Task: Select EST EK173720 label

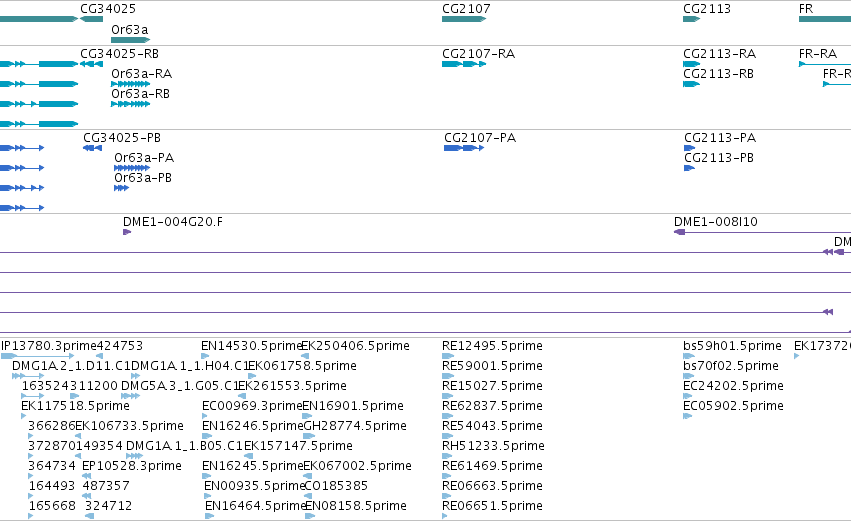Action: pos(822,346)
